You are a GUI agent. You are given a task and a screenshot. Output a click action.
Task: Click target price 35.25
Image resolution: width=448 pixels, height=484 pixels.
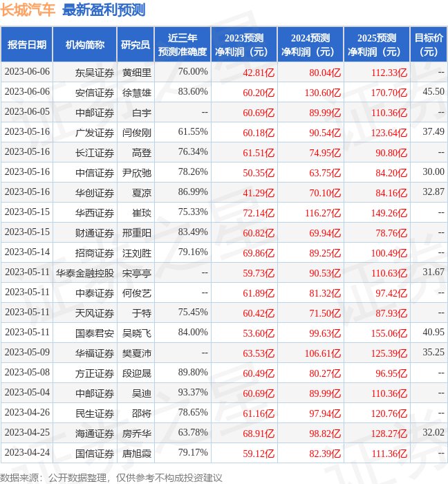[433, 352]
